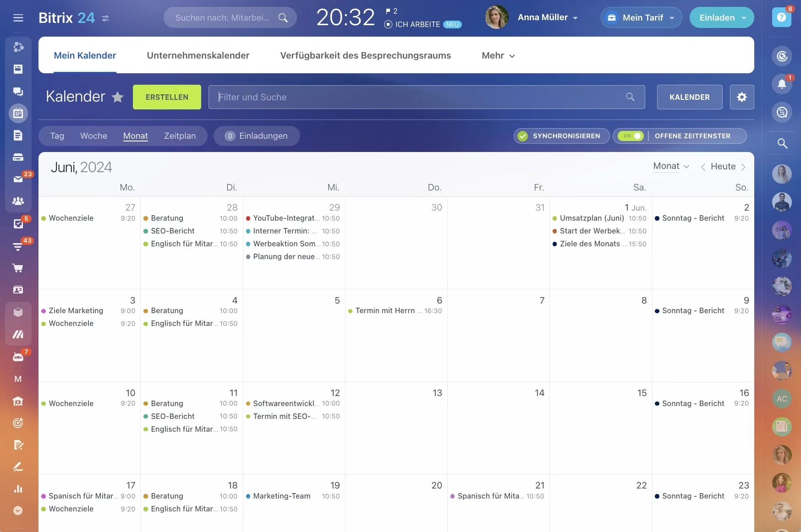Click the Synchronisieren check button
The width and height of the screenshot is (801, 532).
561,136
